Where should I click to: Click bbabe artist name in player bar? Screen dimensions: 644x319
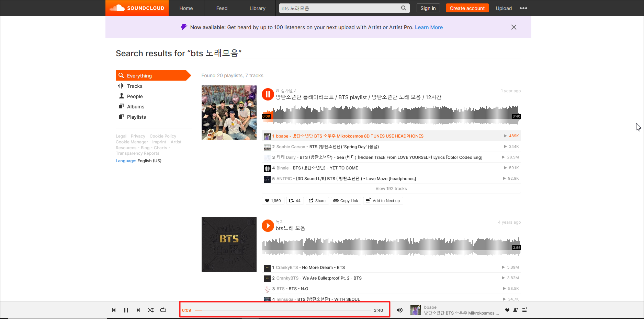point(430,307)
